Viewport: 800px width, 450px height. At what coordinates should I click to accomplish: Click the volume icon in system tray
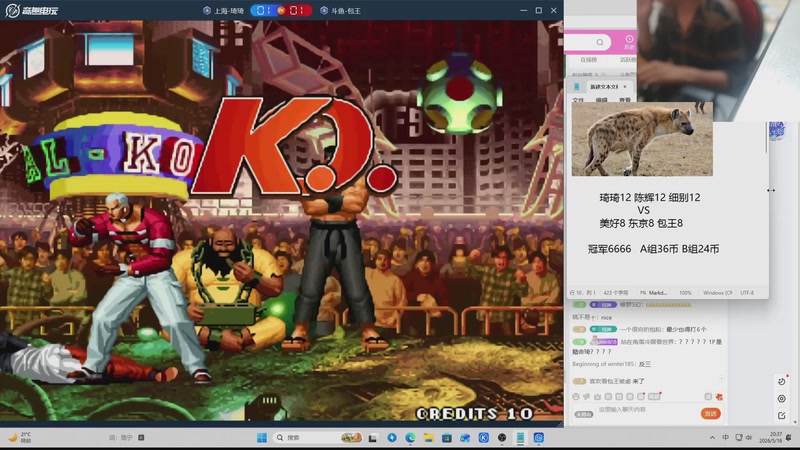(748, 438)
